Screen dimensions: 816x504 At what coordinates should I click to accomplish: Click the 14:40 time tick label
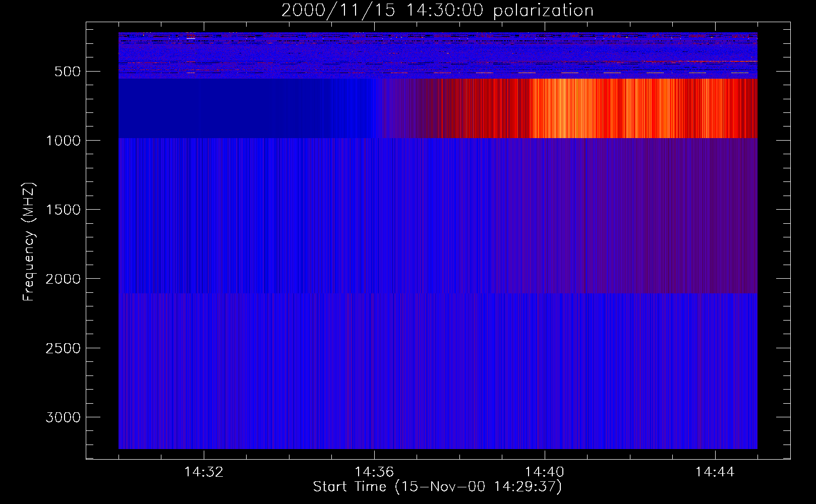545,472
